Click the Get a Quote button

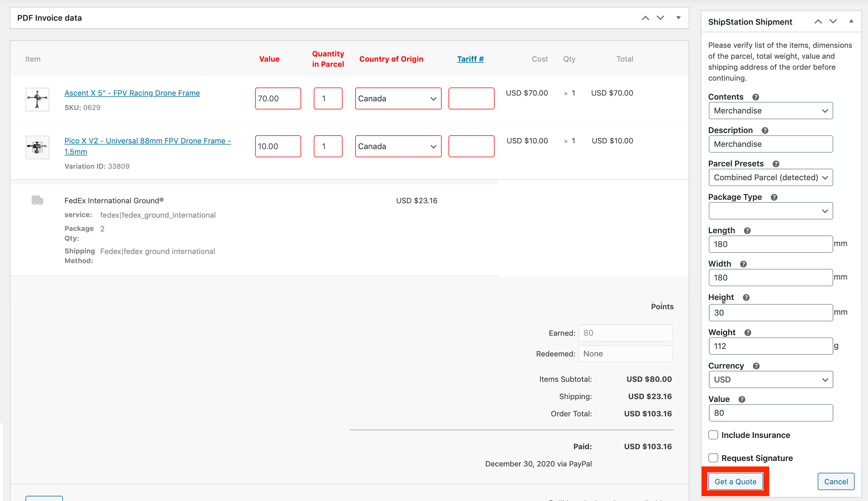(x=735, y=481)
